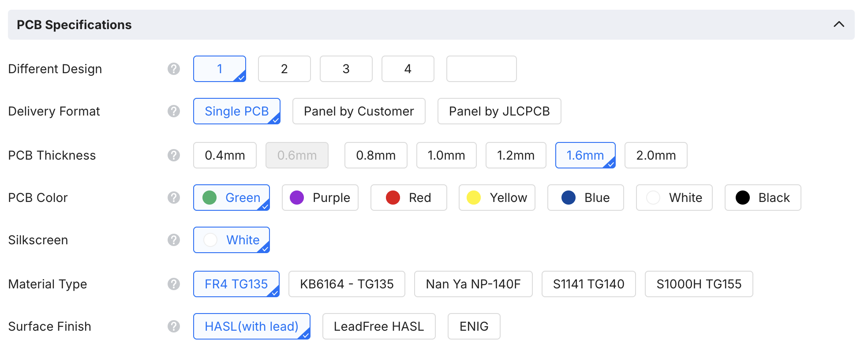Select 3 different designs

point(346,69)
